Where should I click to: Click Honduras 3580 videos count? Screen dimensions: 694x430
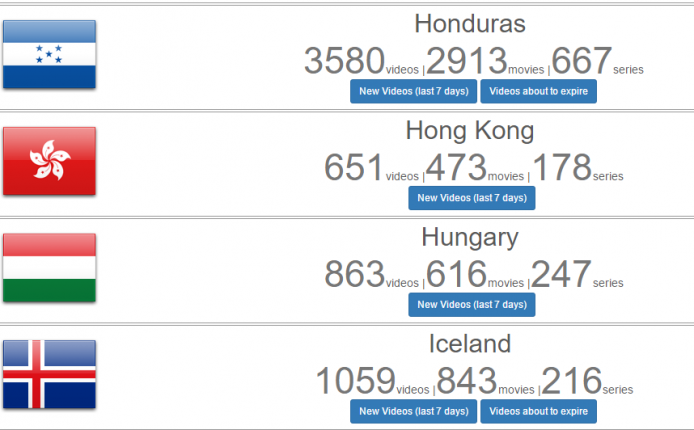tap(344, 61)
